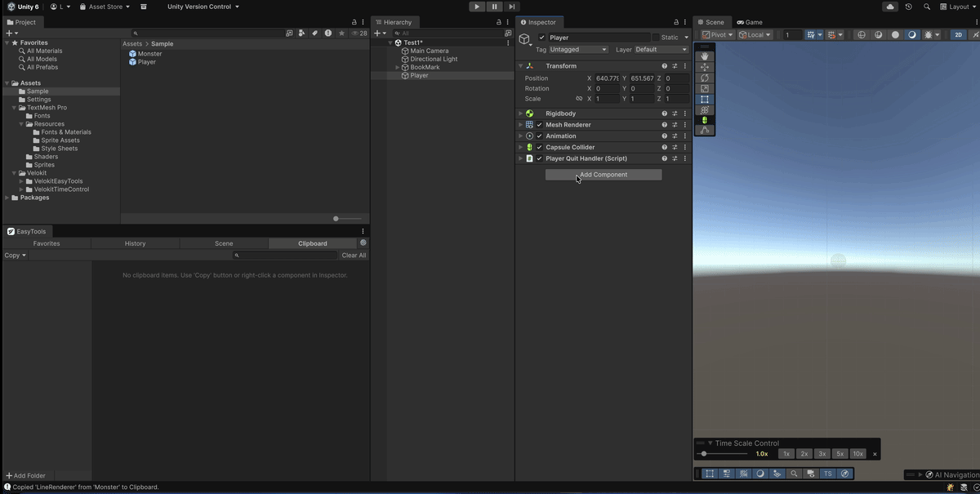The image size is (980, 494).
Task: Click the TS overlay toolbar button
Action: pos(827,474)
